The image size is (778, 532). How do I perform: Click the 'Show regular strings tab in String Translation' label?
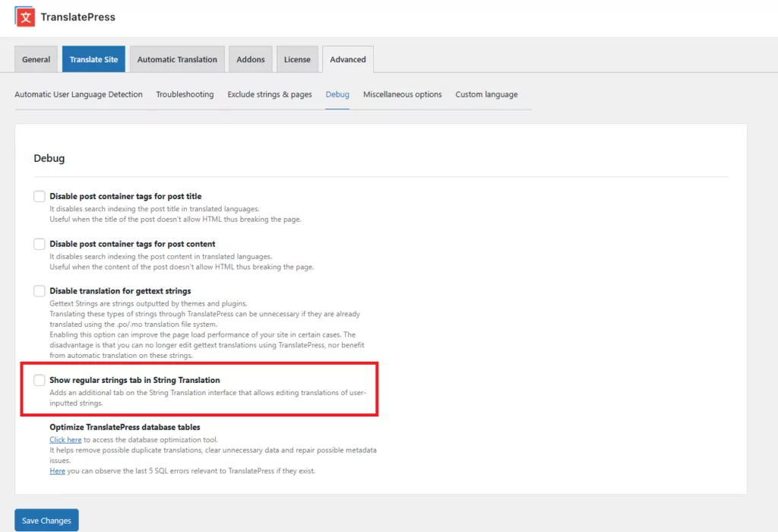coord(134,380)
